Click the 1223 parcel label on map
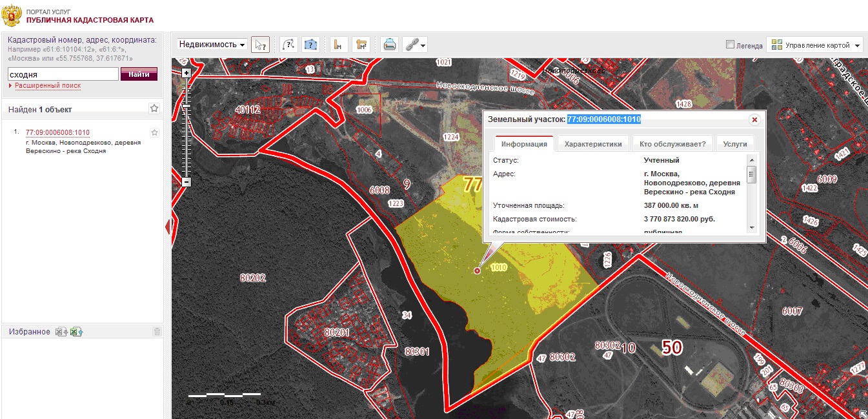The height and width of the screenshot is (419, 868). [396, 203]
